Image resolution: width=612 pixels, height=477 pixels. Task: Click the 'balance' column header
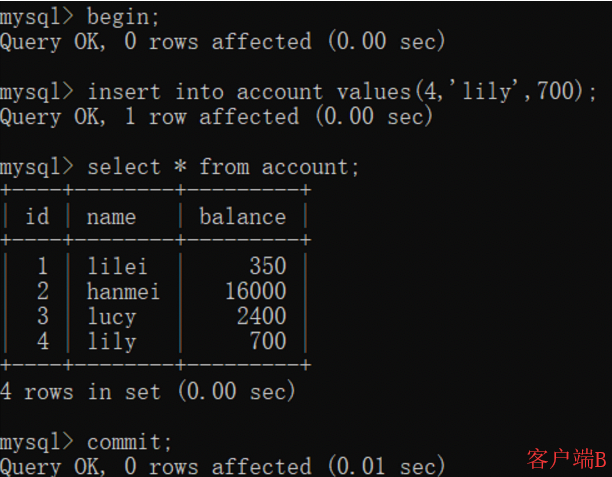click(242, 216)
